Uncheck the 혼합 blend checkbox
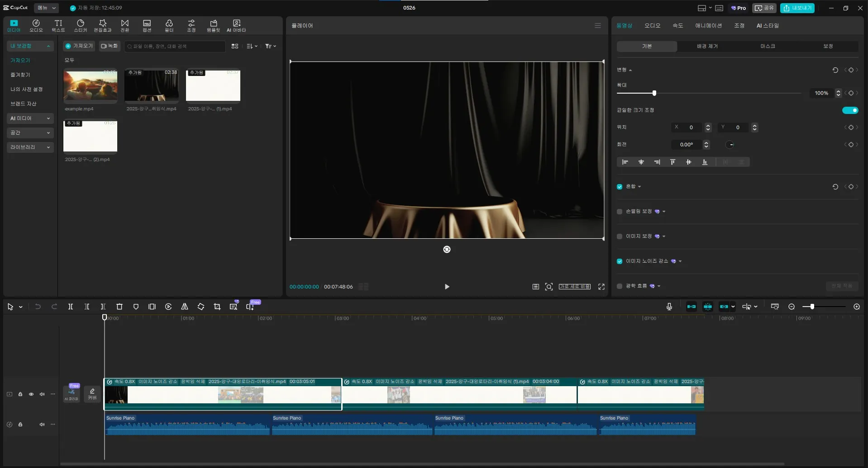The height and width of the screenshot is (468, 868). [x=620, y=187]
